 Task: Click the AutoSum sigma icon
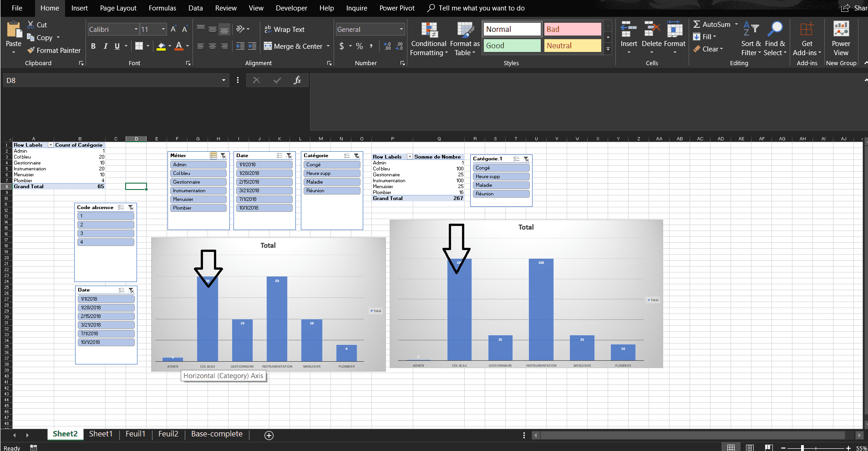696,25
